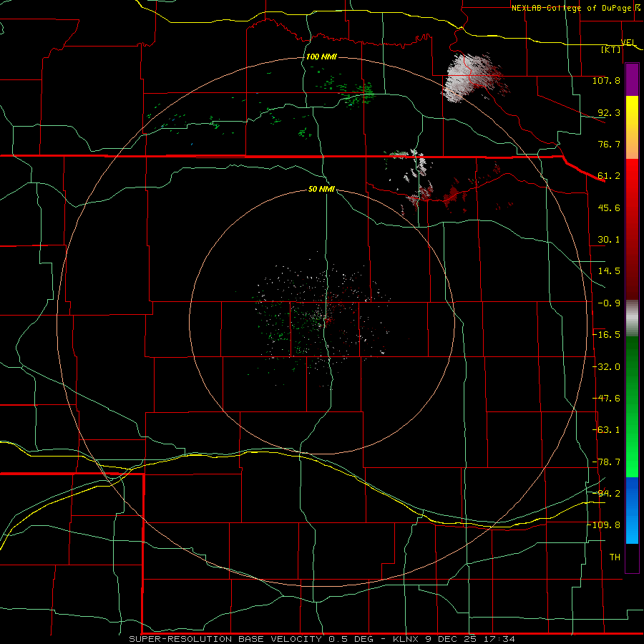Click the 50 NMI range ring label
Image resolution: width=644 pixels, height=644 pixels.
(321, 189)
